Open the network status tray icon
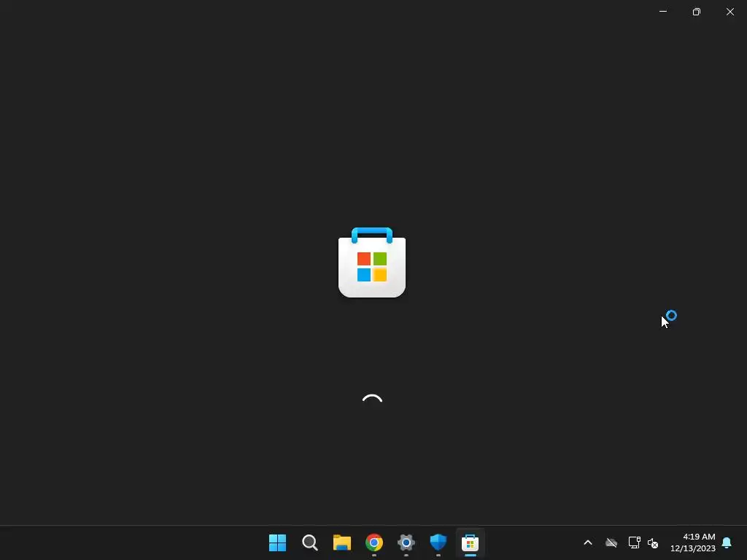This screenshot has height=560, width=747. (x=634, y=542)
